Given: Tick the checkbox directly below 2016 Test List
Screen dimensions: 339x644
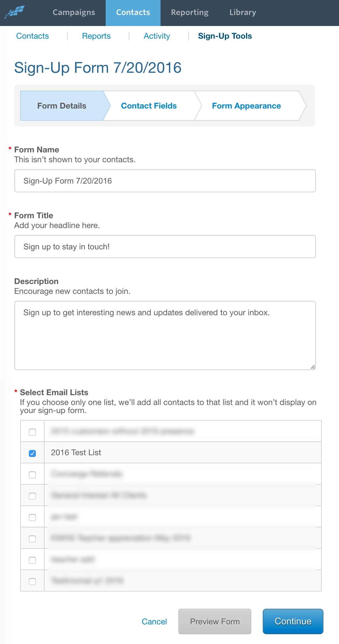Looking at the screenshot, I should tap(32, 475).
